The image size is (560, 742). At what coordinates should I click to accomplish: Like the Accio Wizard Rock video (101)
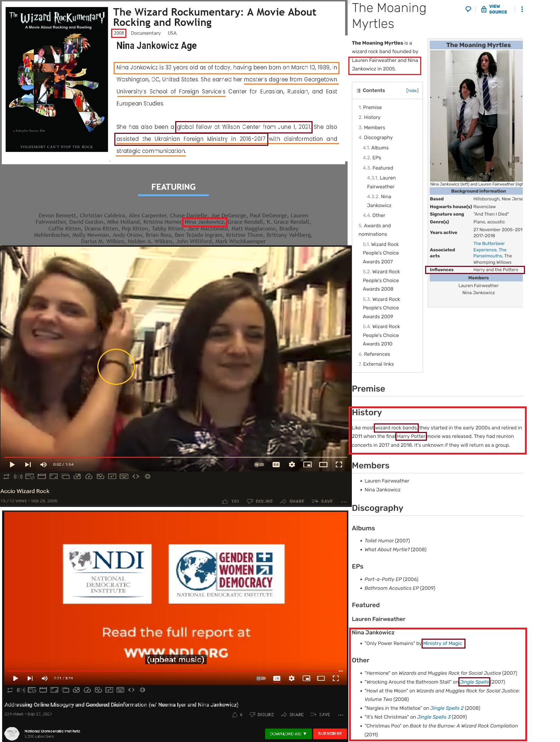coord(230,501)
